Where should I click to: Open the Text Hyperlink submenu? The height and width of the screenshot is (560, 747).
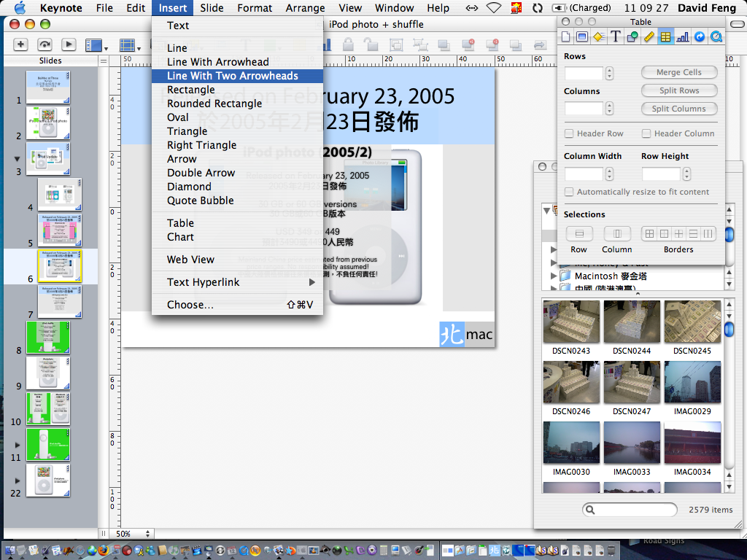237,282
